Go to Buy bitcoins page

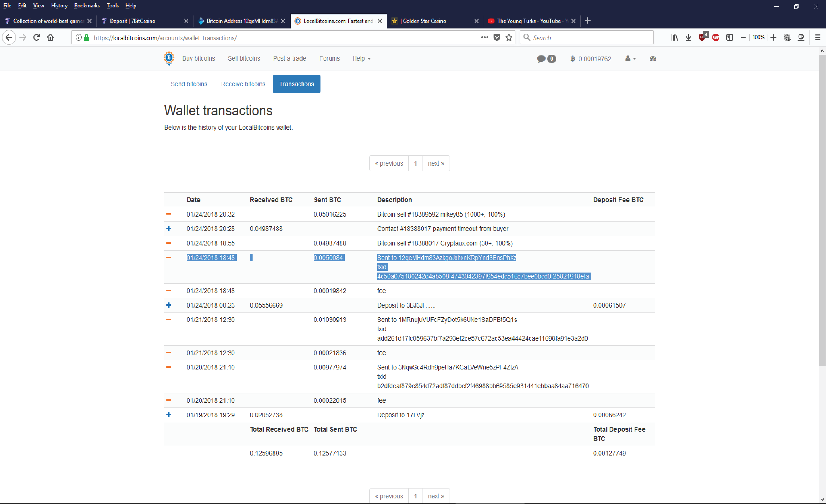pos(198,59)
